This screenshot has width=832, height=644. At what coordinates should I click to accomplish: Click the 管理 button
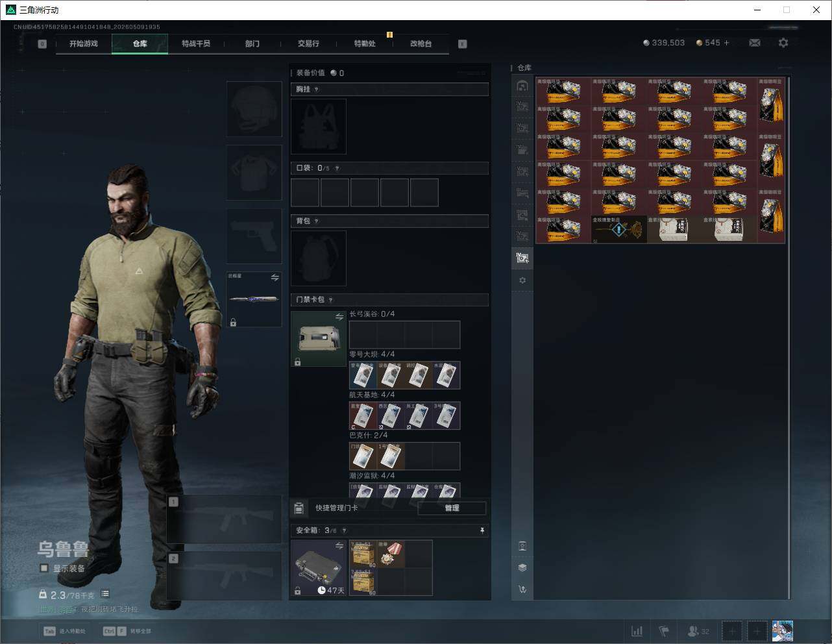tap(452, 508)
